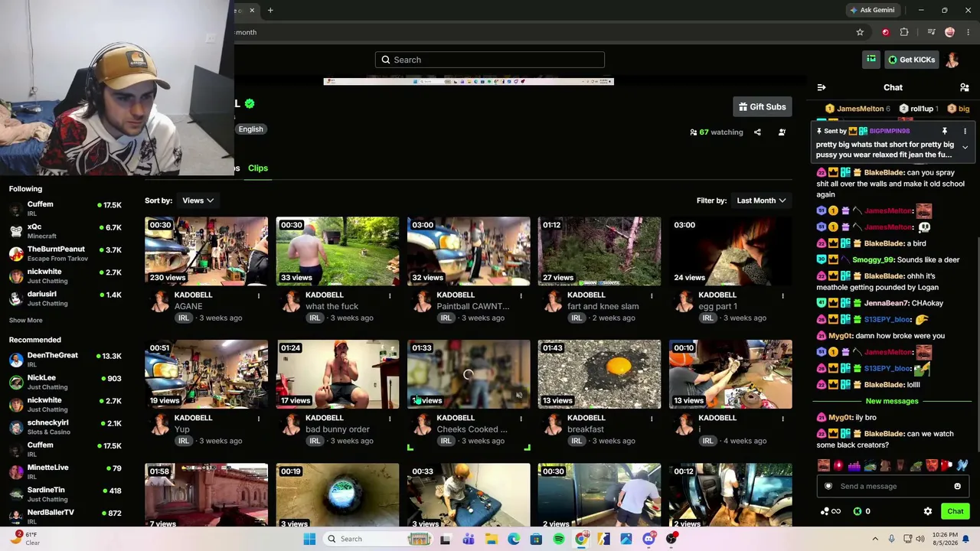Collapse the chat panel with the arrow icon
This screenshot has width=980, height=551.
coord(822,87)
